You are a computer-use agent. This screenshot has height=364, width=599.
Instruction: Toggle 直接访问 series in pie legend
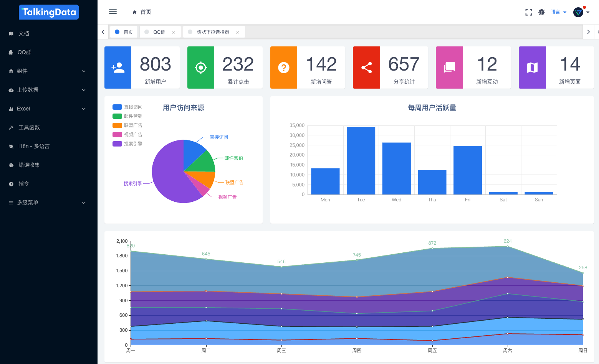[x=127, y=107]
